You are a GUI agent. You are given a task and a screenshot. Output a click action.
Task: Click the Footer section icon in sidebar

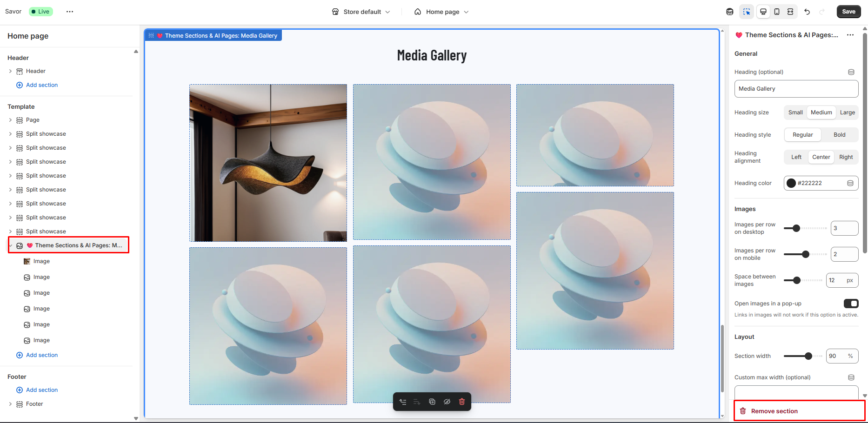20,404
